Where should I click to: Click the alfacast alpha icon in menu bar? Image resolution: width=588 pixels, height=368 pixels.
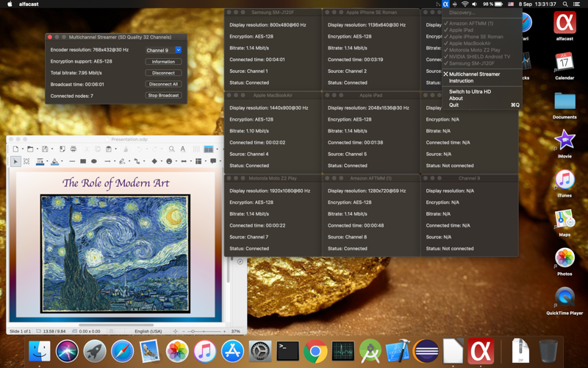pos(445,4)
